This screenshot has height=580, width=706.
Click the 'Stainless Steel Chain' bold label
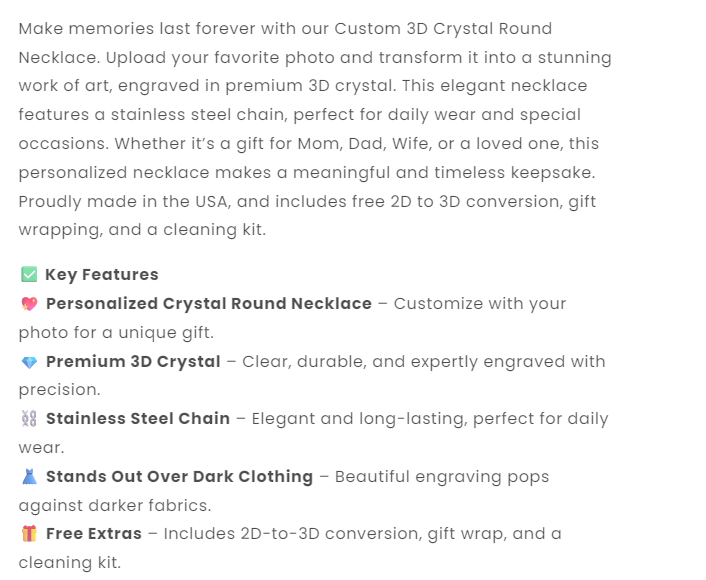tap(138, 419)
